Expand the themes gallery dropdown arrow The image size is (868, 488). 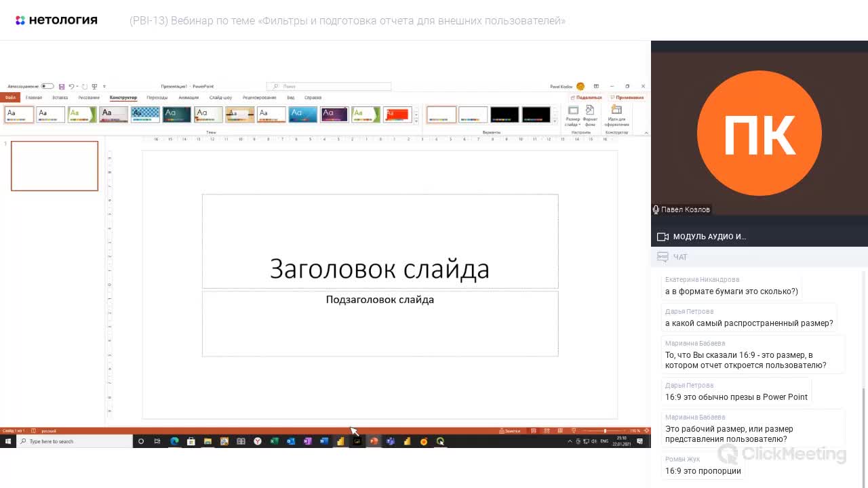point(416,121)
